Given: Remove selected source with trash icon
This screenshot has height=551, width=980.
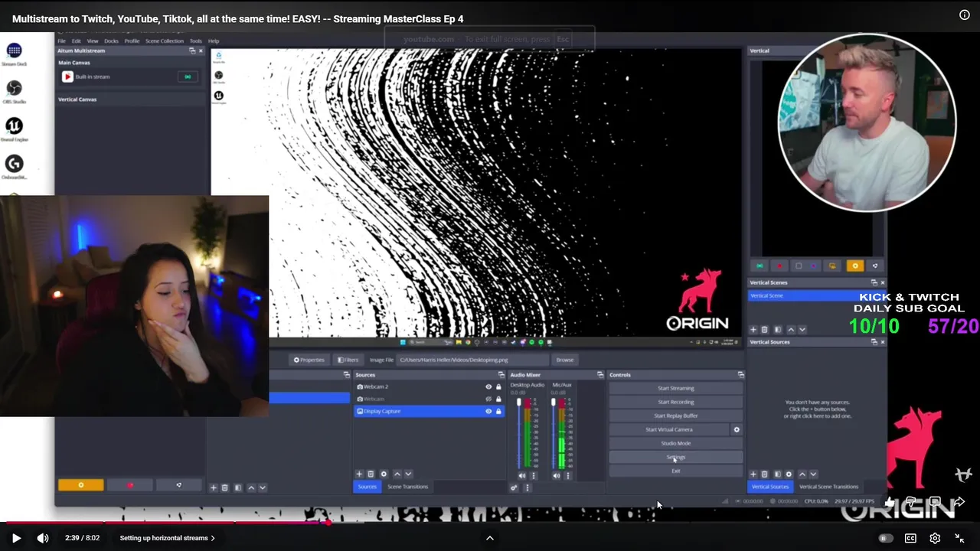Looking at the screenshot, I should 371,474.
